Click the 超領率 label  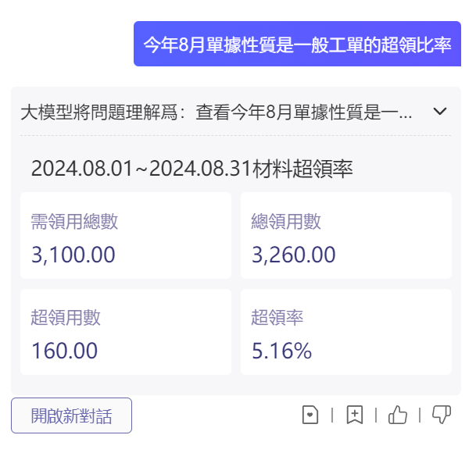pyautogui.click(x=277, y=318)
